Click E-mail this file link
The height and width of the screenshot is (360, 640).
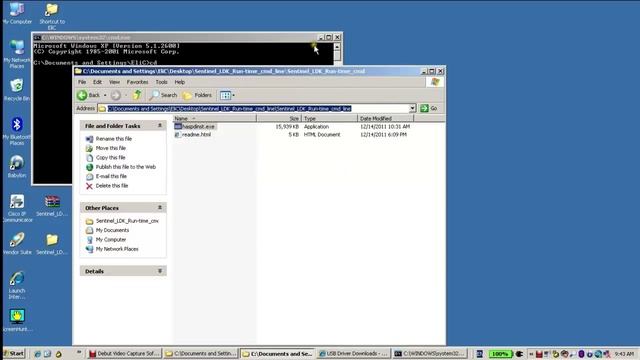click(x=111, y=176)
